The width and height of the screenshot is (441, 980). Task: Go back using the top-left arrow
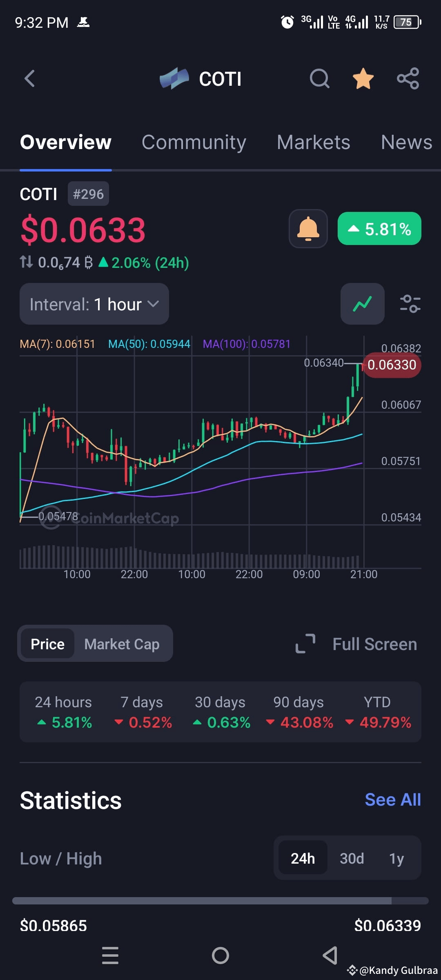click(x=29, y=78)
